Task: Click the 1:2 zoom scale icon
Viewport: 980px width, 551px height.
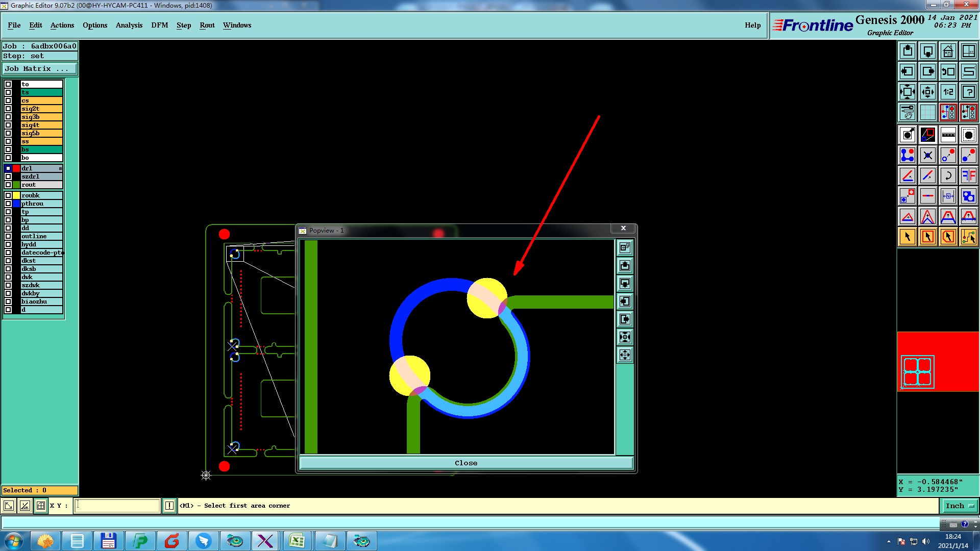Action: click(x=948, y=92)
